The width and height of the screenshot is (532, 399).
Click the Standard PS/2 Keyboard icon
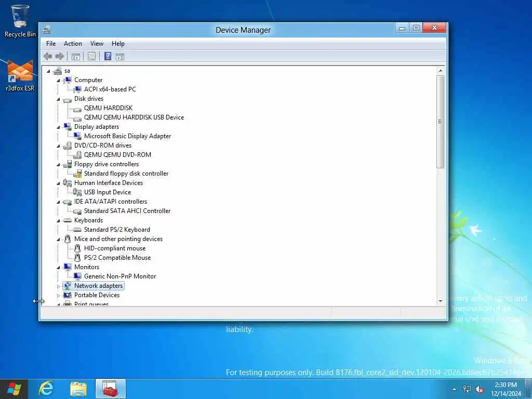click(x=77, y=230)
